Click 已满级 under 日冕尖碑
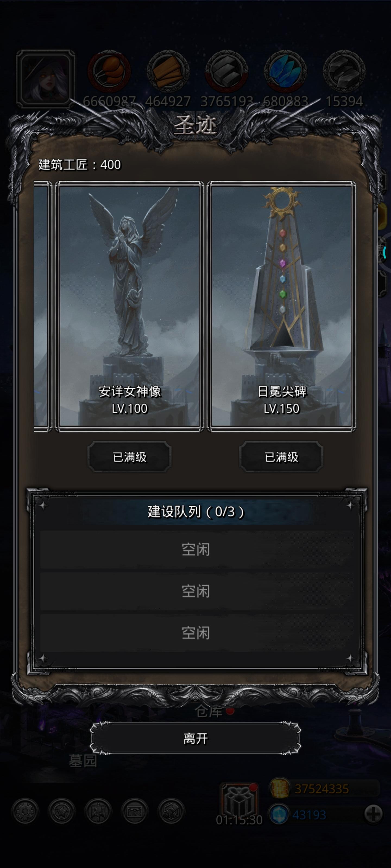 coord(281,457)
